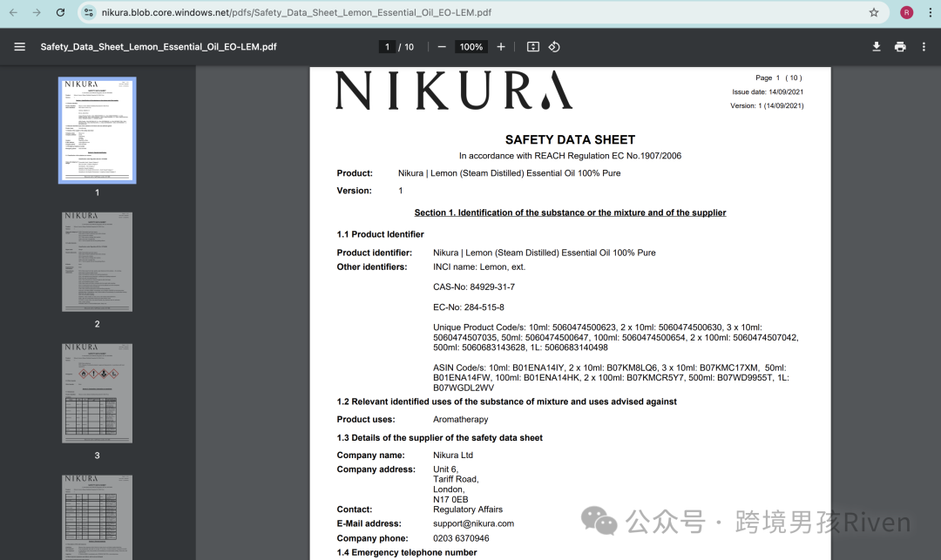Select page 2 thumbnail
Viewport: 941px width, 560px height.
98,261
